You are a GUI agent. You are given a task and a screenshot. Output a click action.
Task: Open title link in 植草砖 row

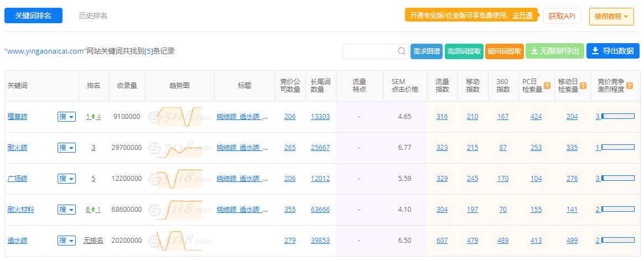(242, 117)
